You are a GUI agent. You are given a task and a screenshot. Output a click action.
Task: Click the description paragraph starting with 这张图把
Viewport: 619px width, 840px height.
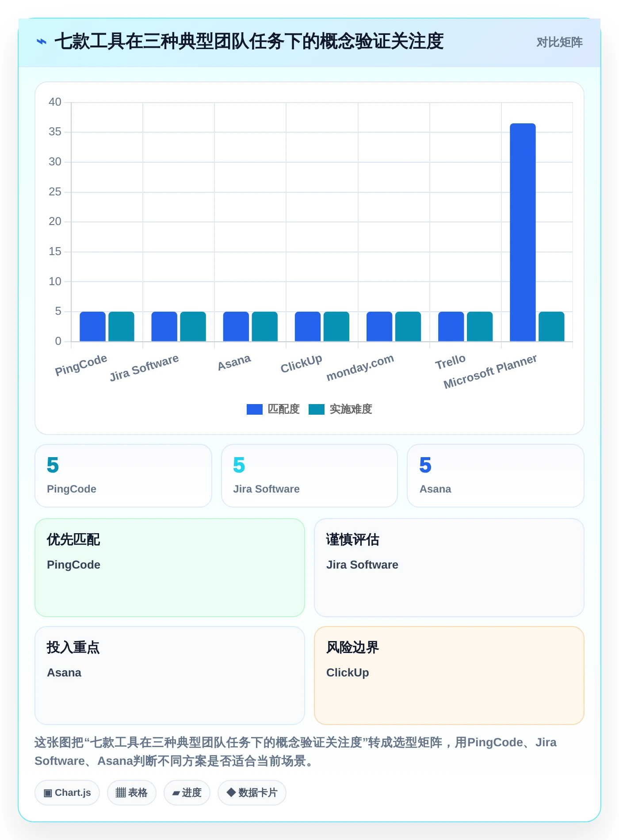tap(295, 752)
